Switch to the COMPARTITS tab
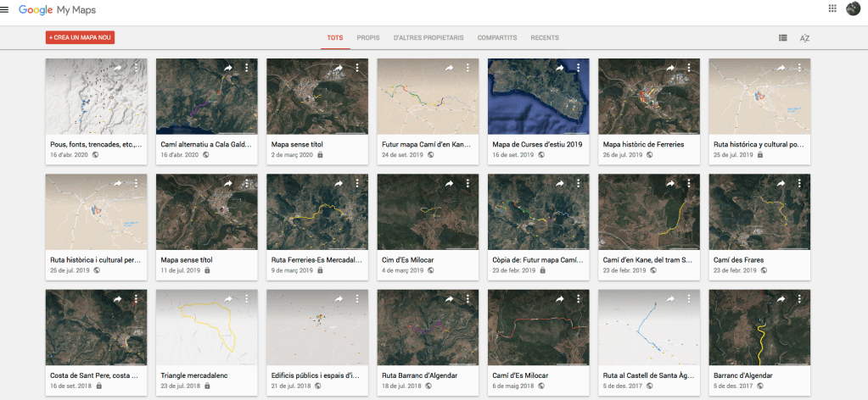 [x=497, y=38]
